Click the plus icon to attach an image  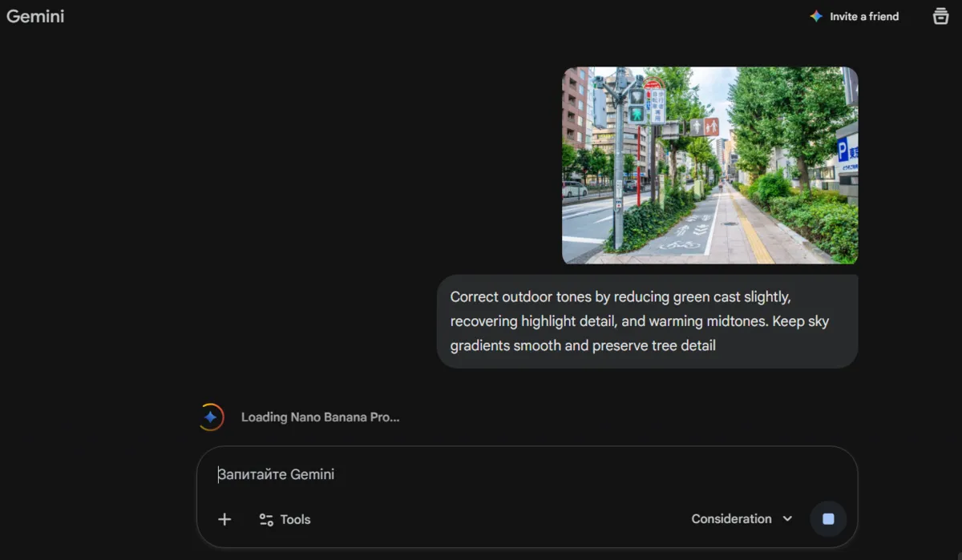tap(224, 519)
